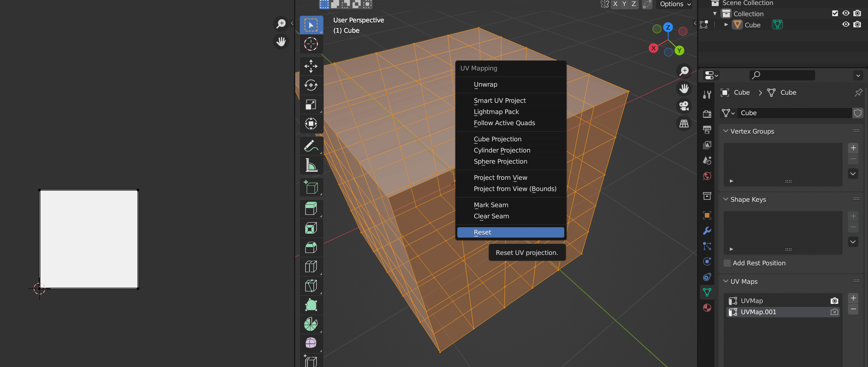Collapse the Vertex Groups panel
Screen dimensions: 868x367
coord(726,131)
